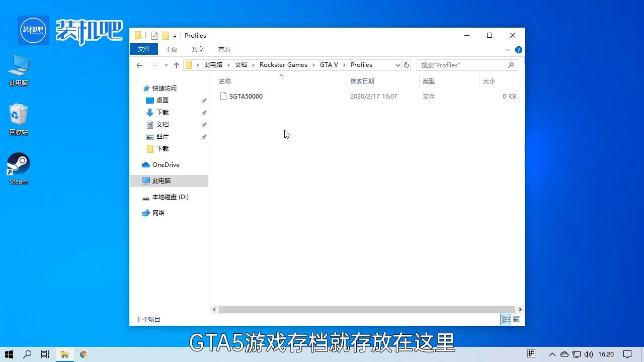
Task: Open the 文件 menu
Action: point(144,49)
